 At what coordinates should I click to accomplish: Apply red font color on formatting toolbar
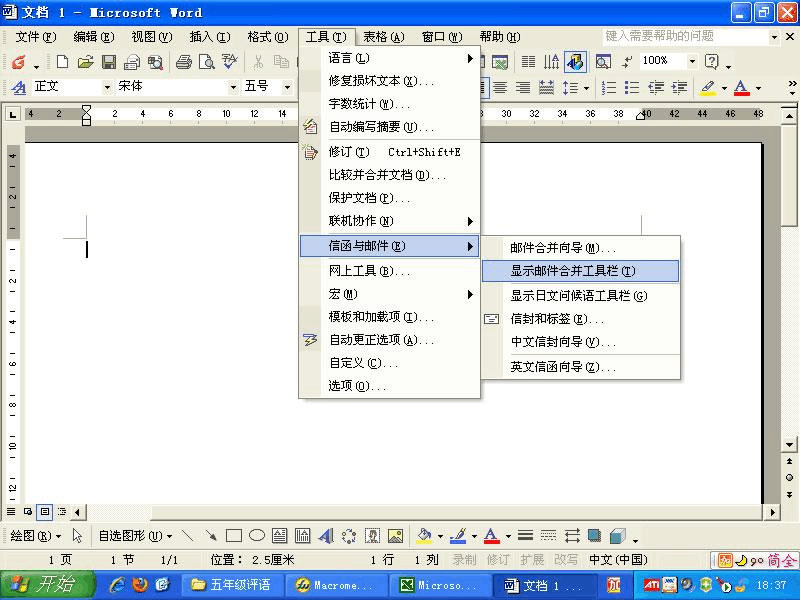click(x=741, y=88)
